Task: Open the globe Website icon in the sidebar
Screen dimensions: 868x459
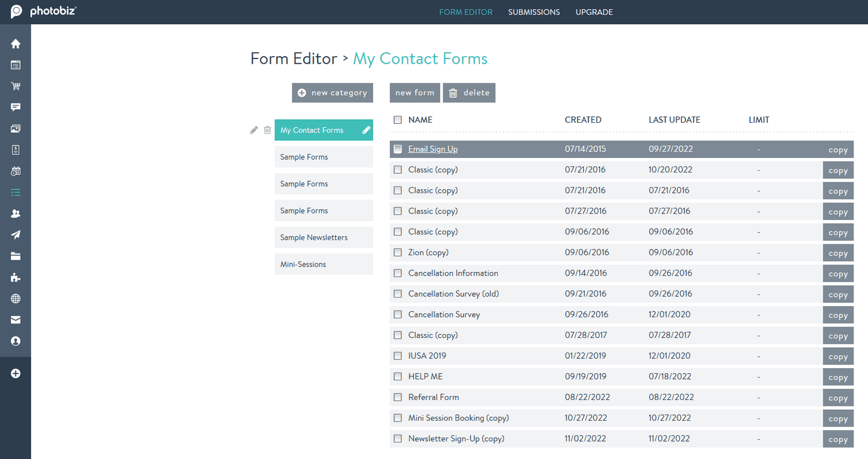Action: 16,298
